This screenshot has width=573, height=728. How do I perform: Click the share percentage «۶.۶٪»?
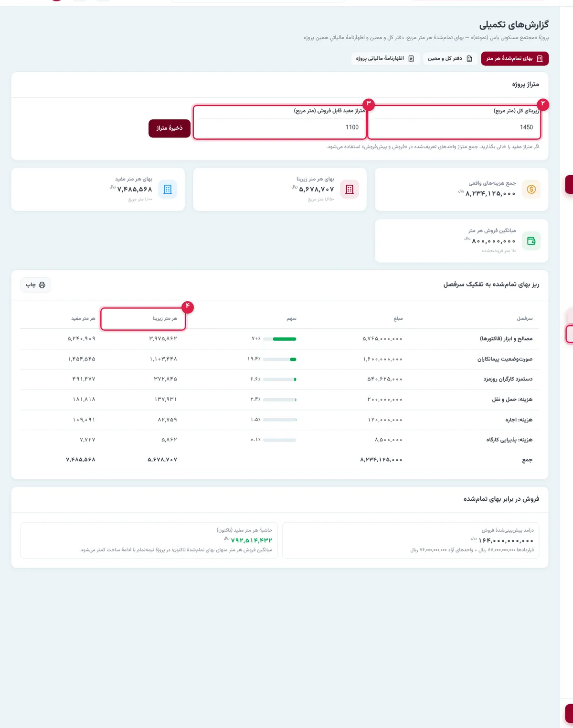255,379
